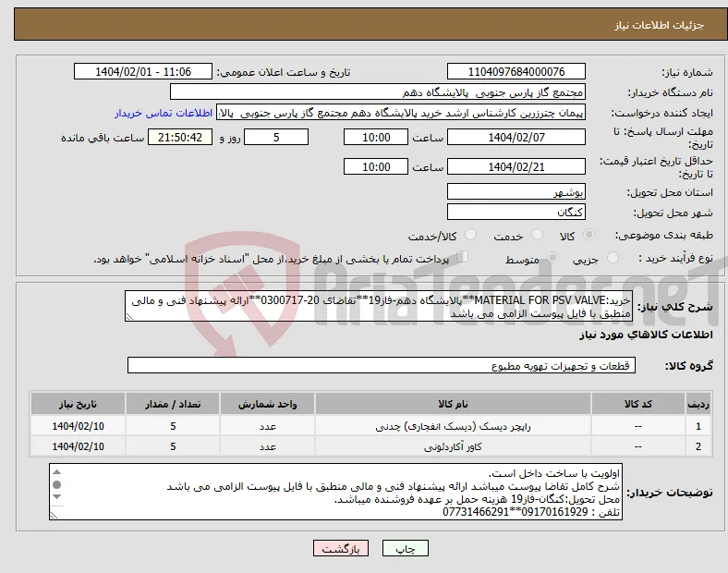Select the خدمت radio button
This screenshot has height=573, width=728.
[x=537, y=235]
